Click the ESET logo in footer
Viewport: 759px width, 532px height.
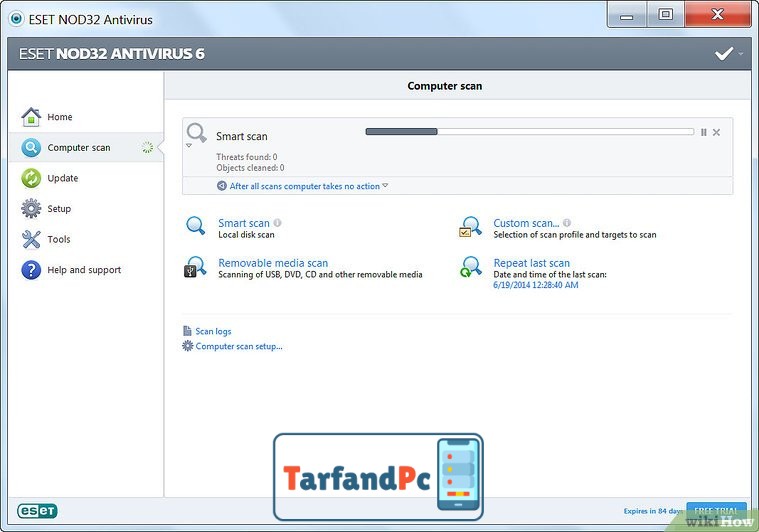37,511
